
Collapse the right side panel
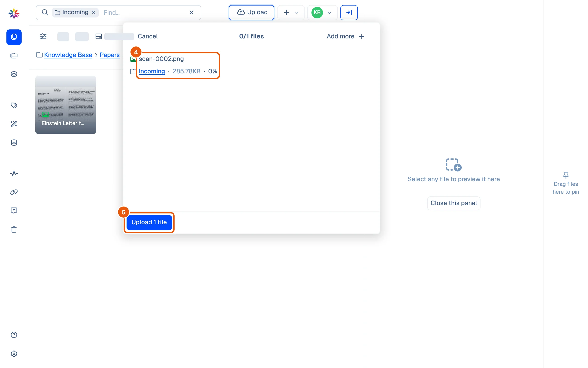[x=349, y=12]
